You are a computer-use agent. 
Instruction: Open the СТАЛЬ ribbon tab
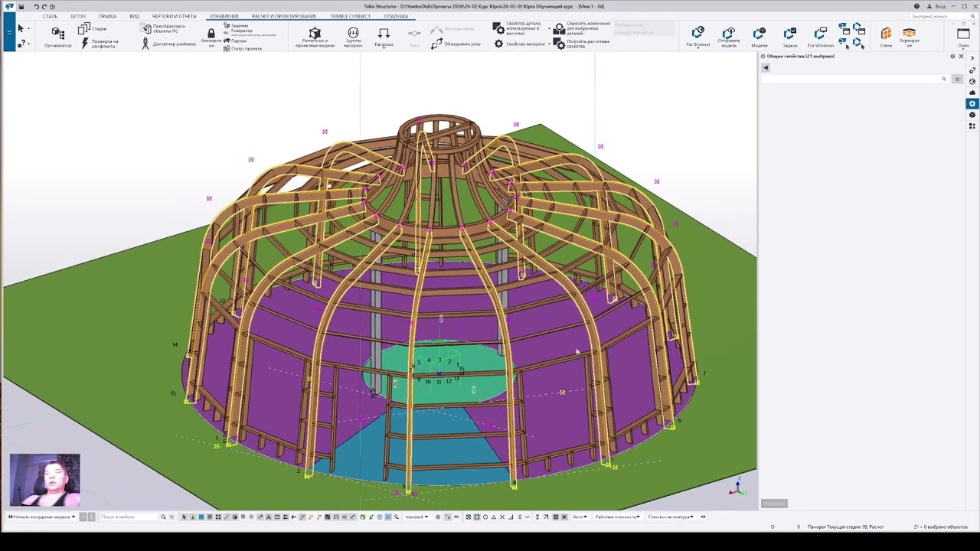50,16
